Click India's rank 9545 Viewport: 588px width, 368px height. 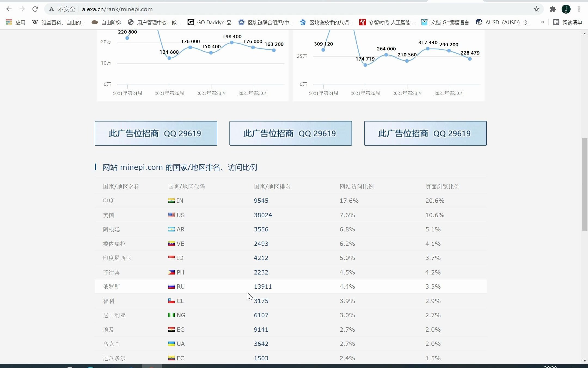coord(261,201)
